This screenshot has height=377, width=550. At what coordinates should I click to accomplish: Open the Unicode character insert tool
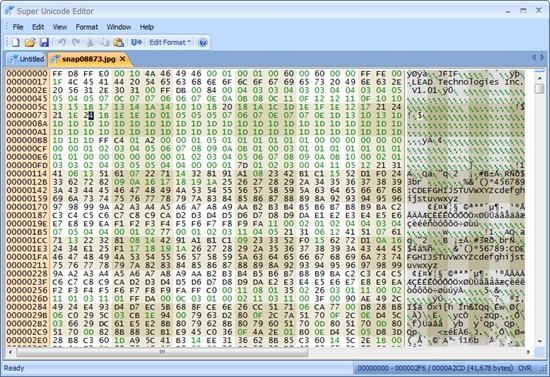[136, 42]
